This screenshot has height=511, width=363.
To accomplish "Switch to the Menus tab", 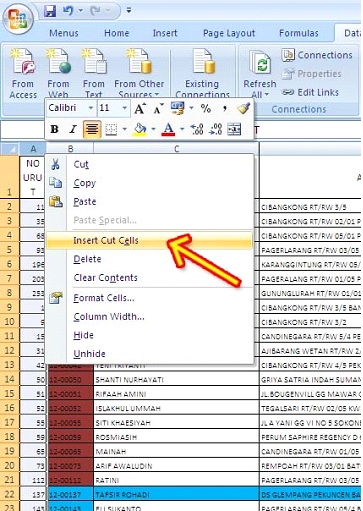I will pos(64,33).
